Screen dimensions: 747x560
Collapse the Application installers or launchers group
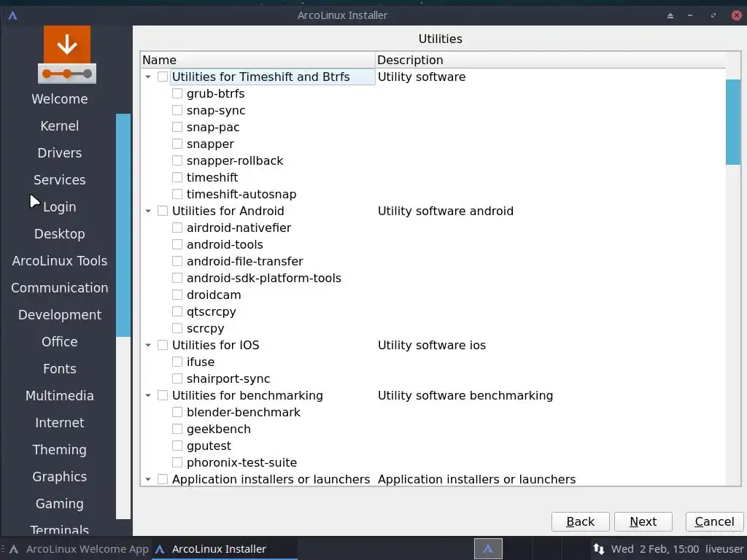point(148,479)
